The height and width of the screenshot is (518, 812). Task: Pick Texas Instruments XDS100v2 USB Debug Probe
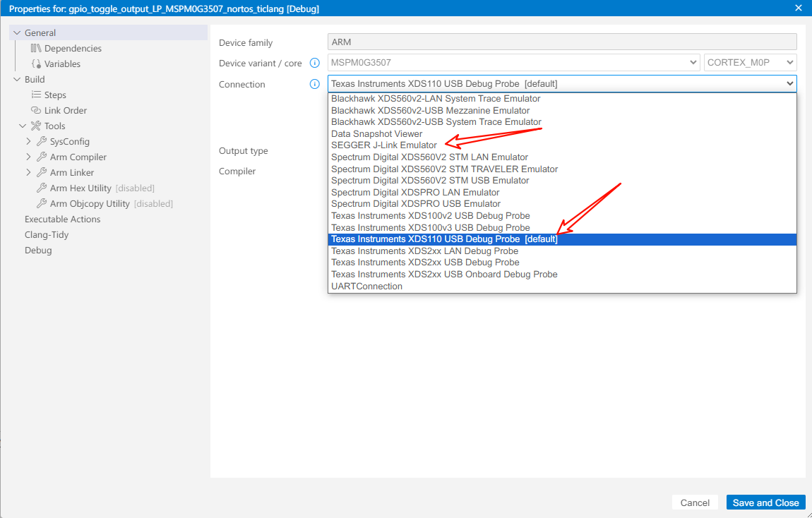(562, 215)
